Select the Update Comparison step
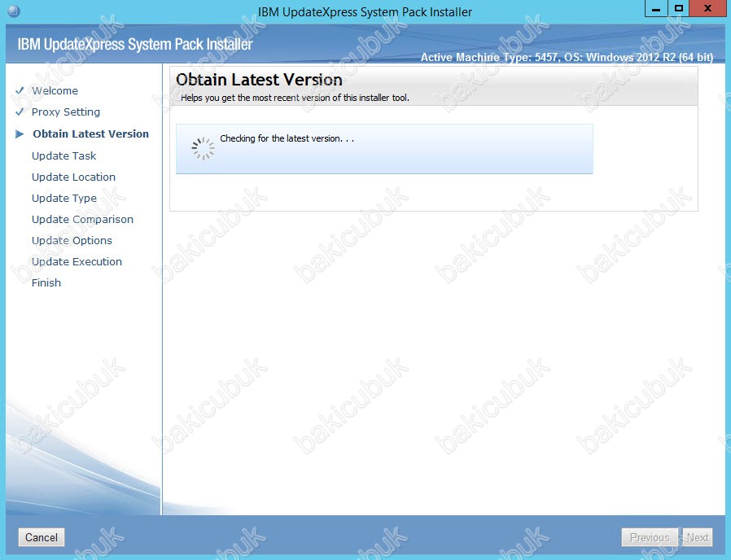The height and width of the screenshot is (560, 731). (x=82, y=219)
